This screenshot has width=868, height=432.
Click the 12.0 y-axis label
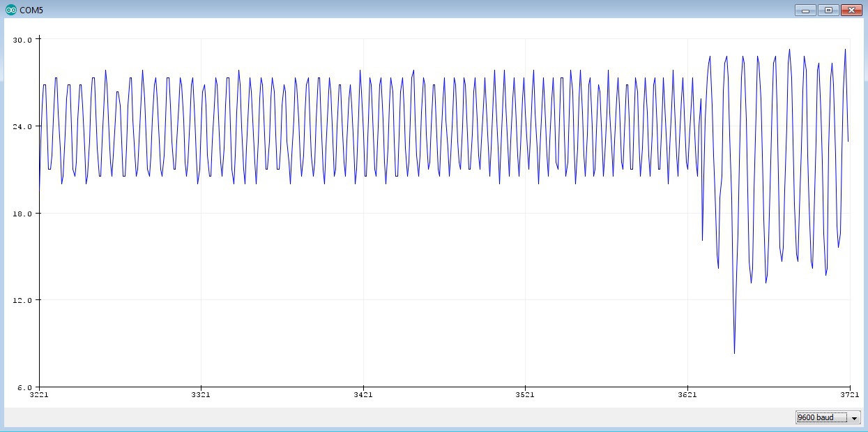tap(24, 300)
